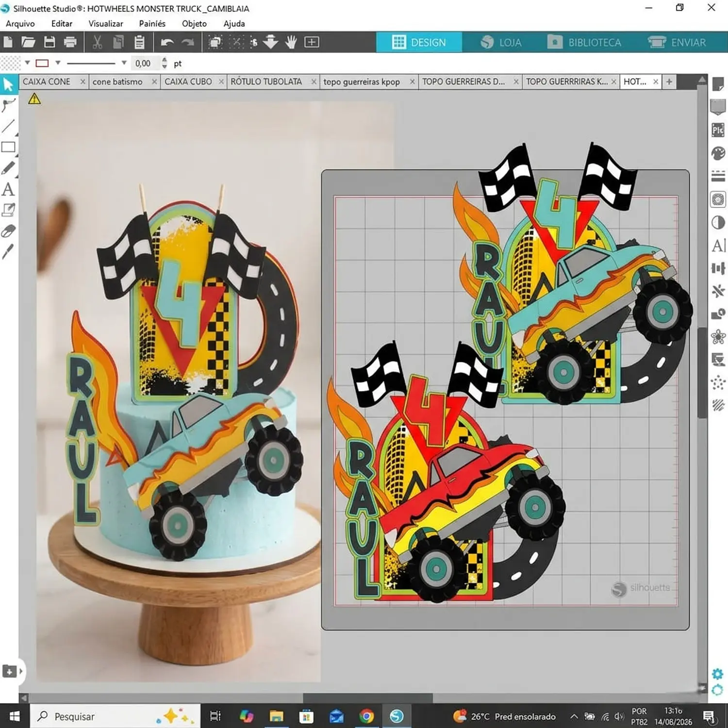Screen dimensions: 728x728
Task: Select the arrow Select tool
Action: coord(8,84)
